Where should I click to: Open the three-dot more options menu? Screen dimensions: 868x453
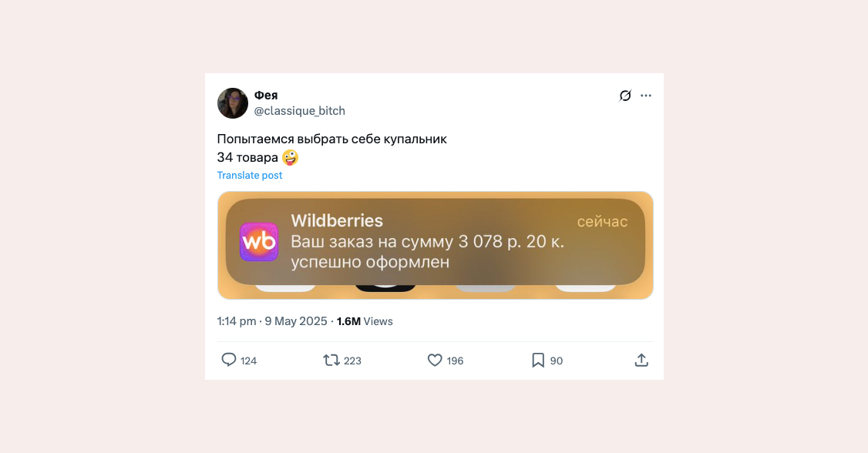coord(646,96)
